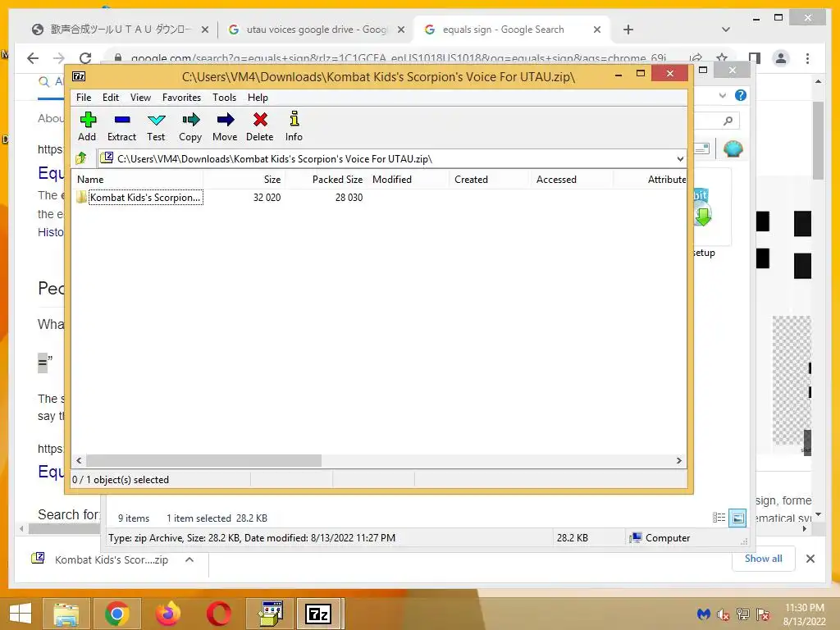Close the Chrome downloads bar

click(810, 559)
